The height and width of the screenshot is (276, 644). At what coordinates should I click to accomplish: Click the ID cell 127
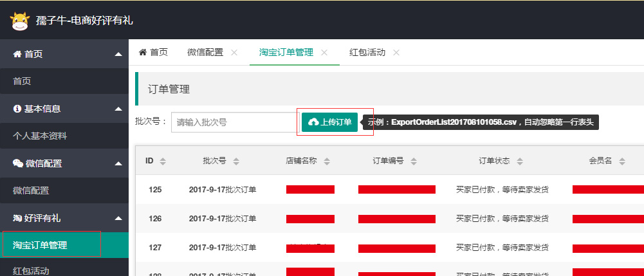point(155,248)
